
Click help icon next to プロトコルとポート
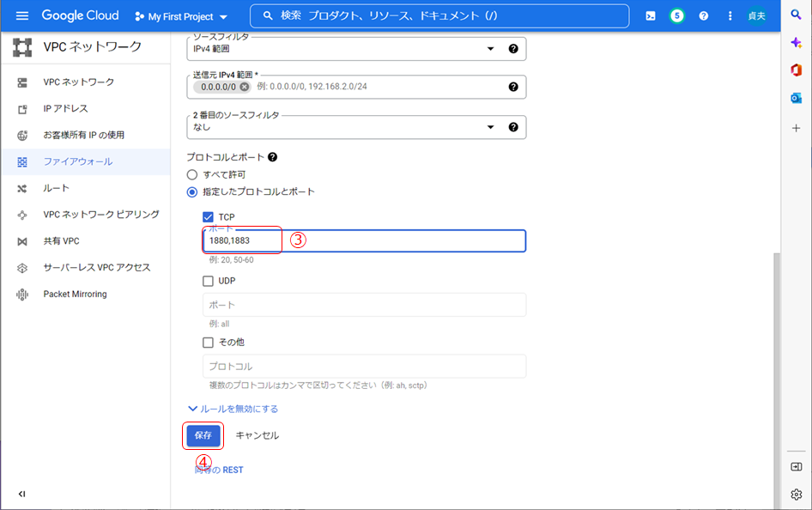pyautogui.click(x=273, y=157)
